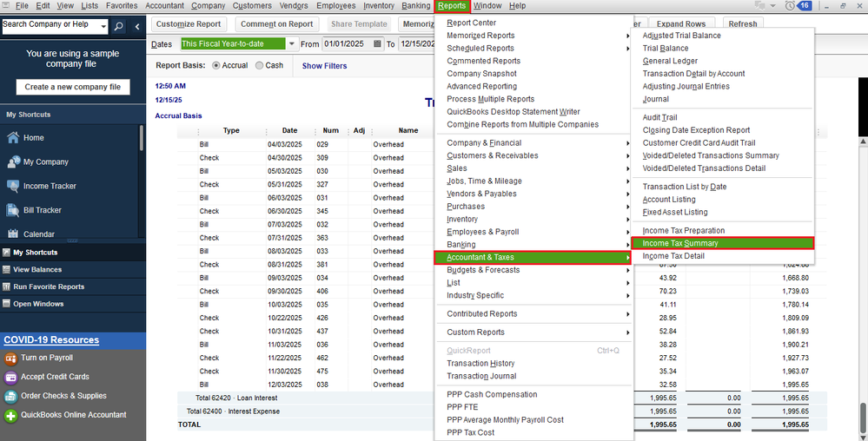The width and height of the screenshot is (868, 441).
Task: Click the Accept Credit Cards icon
Action: (x=10, y=377)
